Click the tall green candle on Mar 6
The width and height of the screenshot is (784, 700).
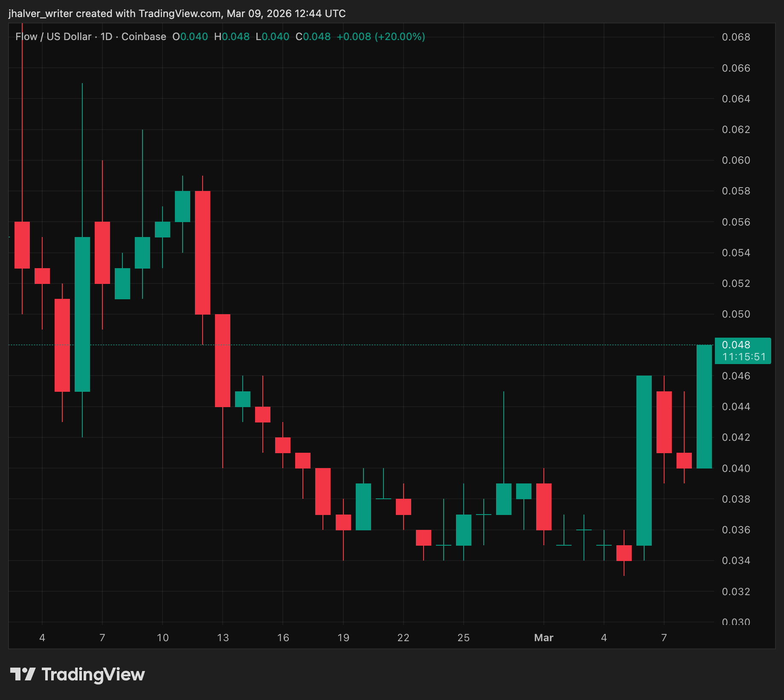pyautogui.click(x=644, y=460)
